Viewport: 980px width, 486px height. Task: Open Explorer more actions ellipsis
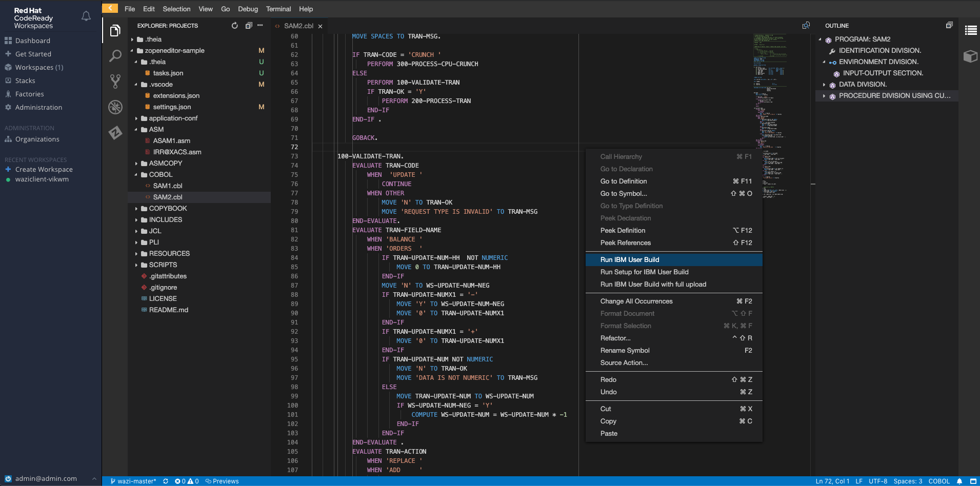click(x=261, y=26)
